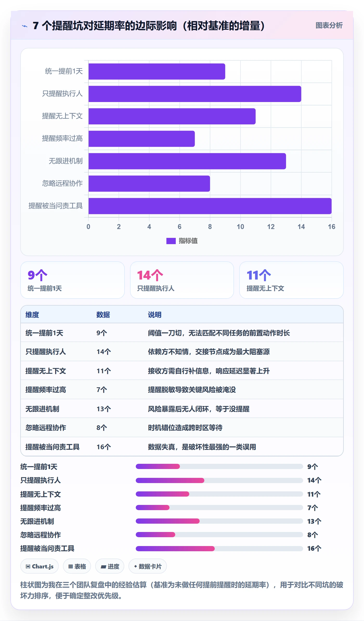The height and width of the screenshot is (621, 364).
Task: Toggle the 指标值 legend swatch
Action: [x=171, y=241]
